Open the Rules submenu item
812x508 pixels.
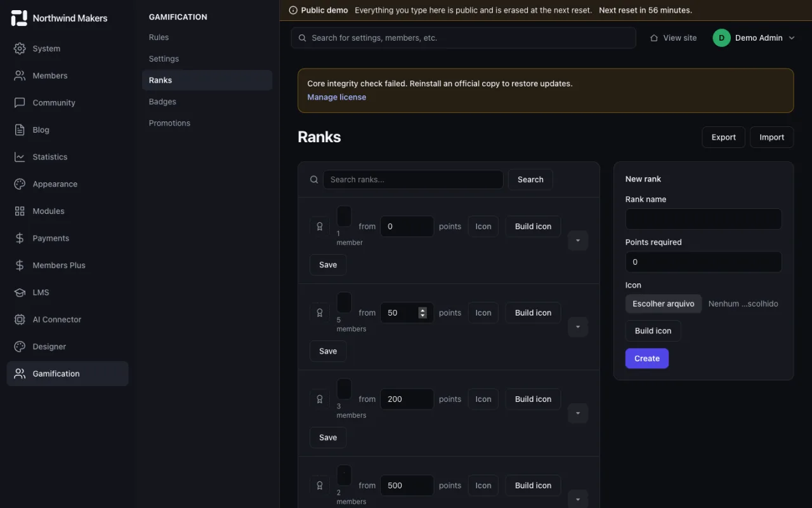pyautogui.click(x=207, y=37)
